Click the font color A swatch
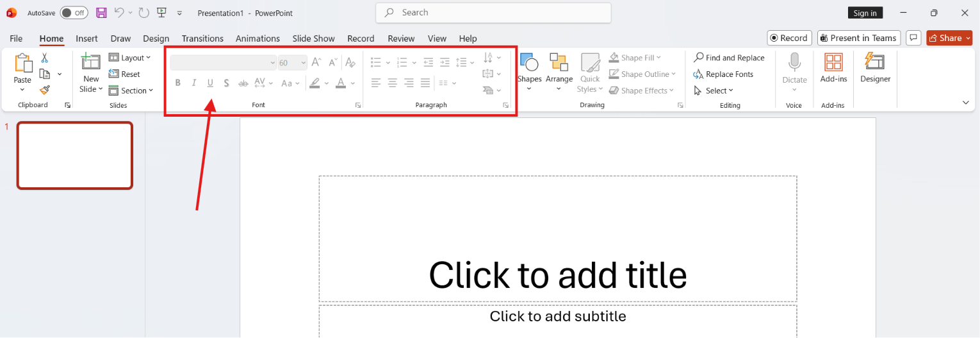Screen dimensions: 980x338 tap(341, 83)
